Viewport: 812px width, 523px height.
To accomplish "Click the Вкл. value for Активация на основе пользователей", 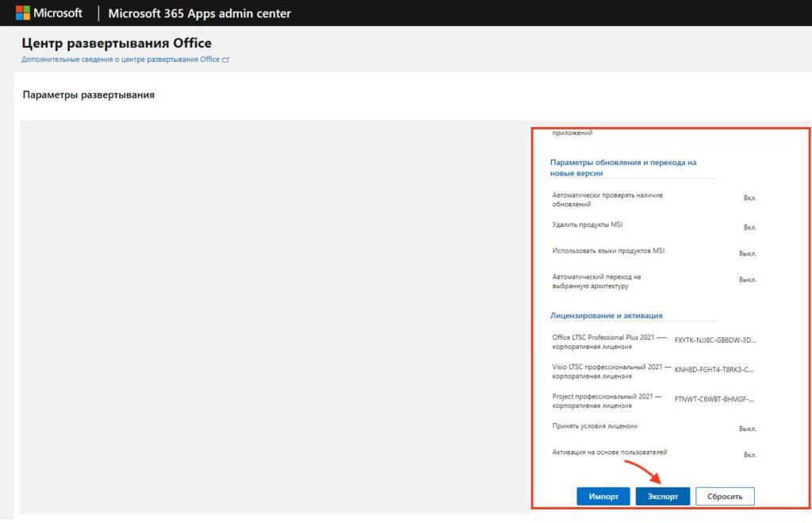I will coord(750,455).
